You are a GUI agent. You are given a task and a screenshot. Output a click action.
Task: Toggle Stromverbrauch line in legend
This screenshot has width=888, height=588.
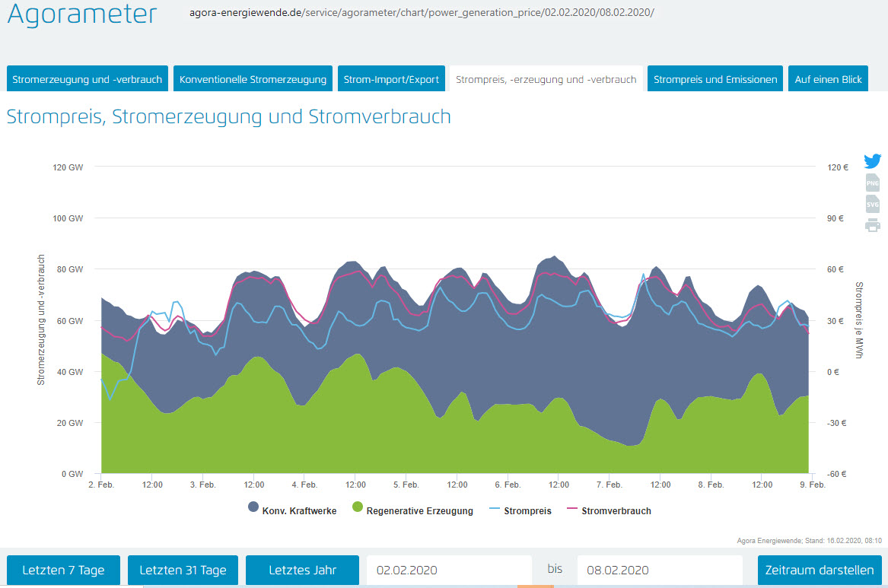[610, 510]
